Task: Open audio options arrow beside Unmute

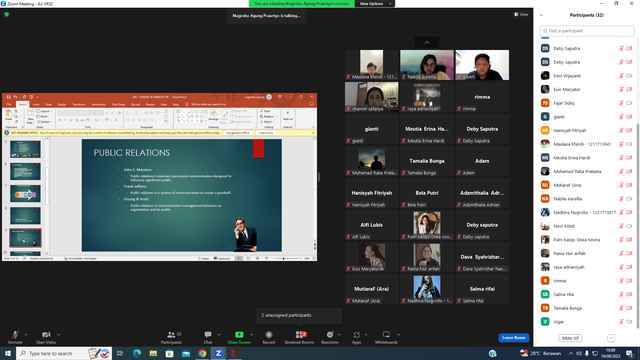Action: click(26, 335)
